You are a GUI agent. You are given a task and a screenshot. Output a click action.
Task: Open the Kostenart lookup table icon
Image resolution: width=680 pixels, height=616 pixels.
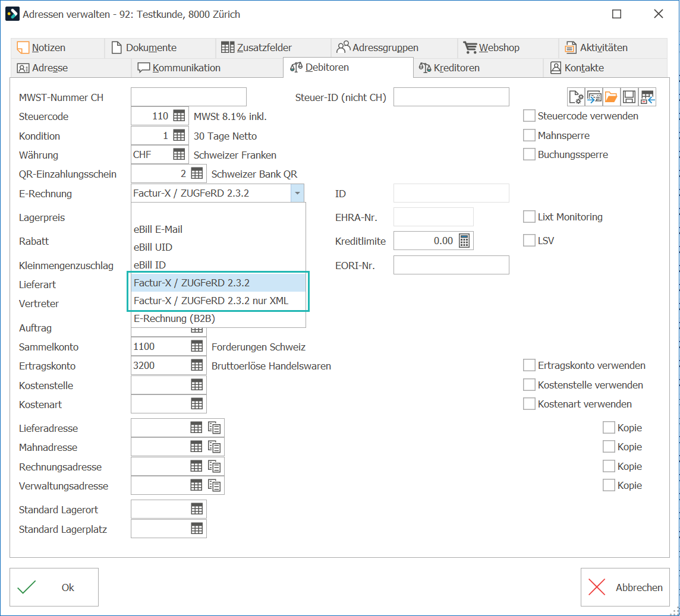[x=197, y=404]
